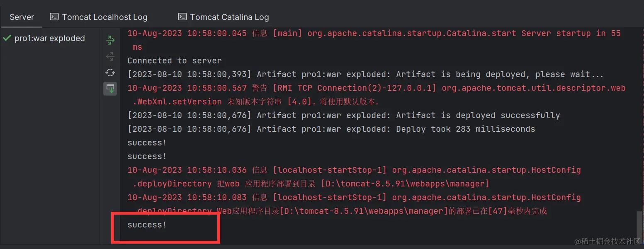Screen dimensions: 644x249
Task: Click the green Deploy All icon
Action: (110, 40)
